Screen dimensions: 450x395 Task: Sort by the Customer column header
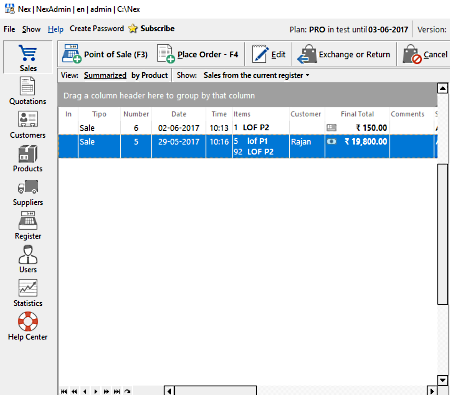(x=306, y=114)
